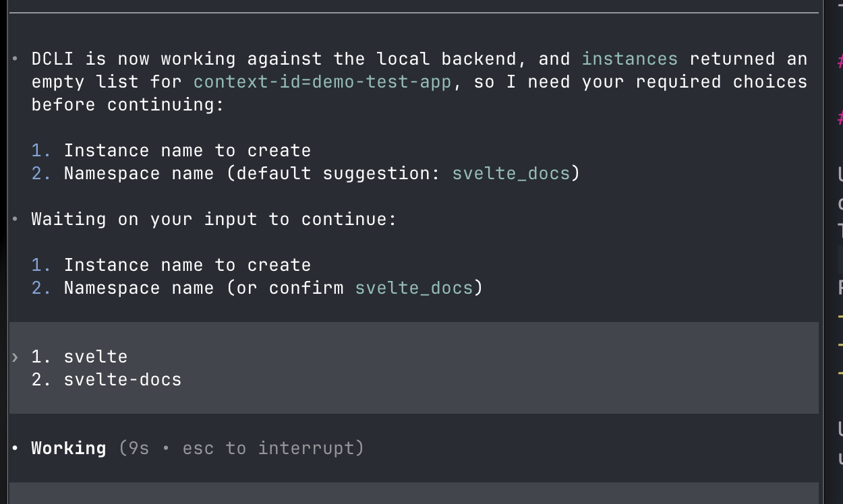The height and width of the screenshot is (504, 843).
Task: Click the bullet before Waiting on your input
Action: (15, 219)
